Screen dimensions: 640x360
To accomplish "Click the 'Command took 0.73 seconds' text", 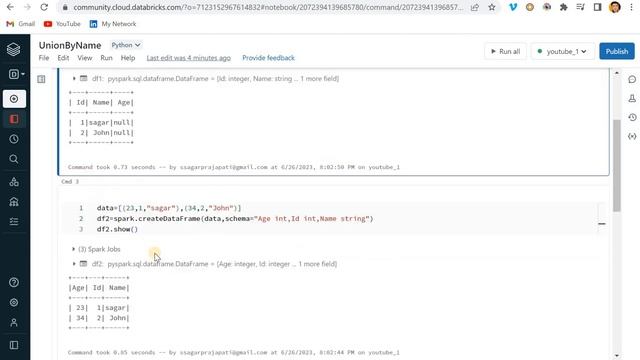I will pyautogui.click(x=234, y=167).
